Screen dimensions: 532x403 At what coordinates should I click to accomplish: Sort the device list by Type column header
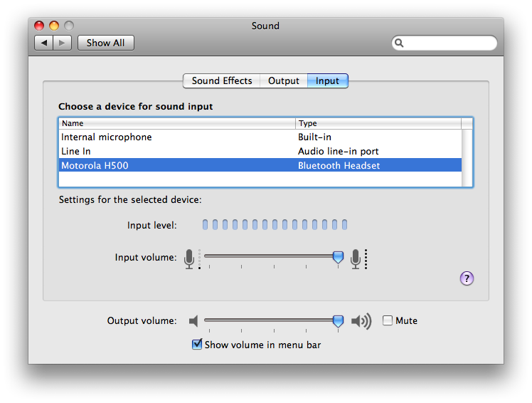coord(377,123)
